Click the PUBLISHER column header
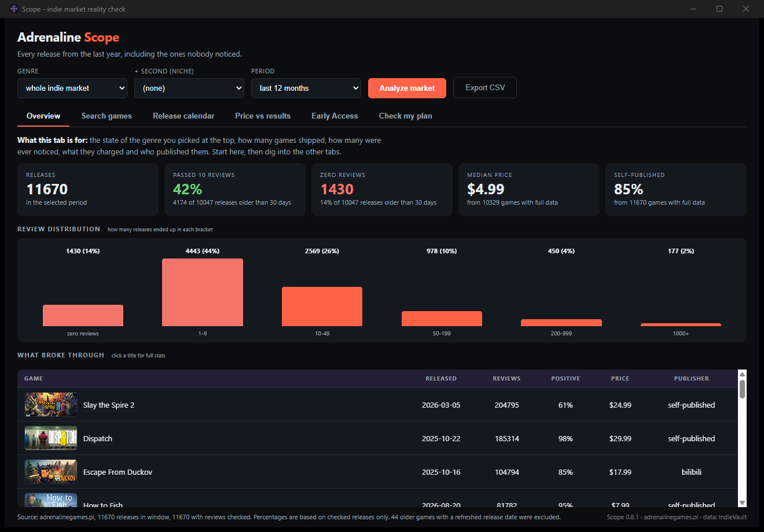 click(x=691, y=378)
